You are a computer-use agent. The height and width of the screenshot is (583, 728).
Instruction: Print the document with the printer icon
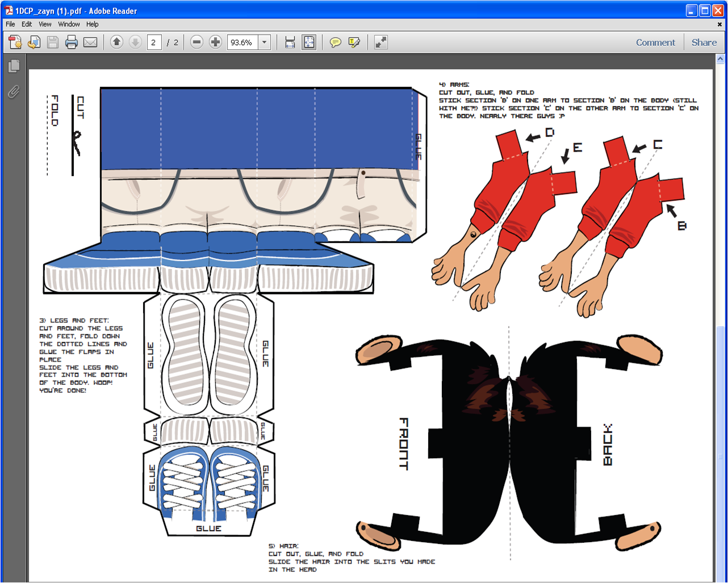[x=72, y=42]
